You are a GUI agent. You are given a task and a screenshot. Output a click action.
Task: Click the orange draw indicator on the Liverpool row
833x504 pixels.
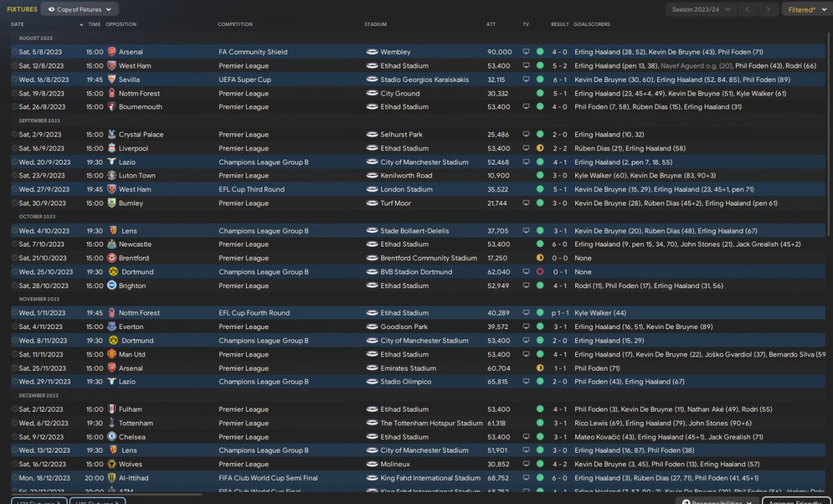coord(540,148)
